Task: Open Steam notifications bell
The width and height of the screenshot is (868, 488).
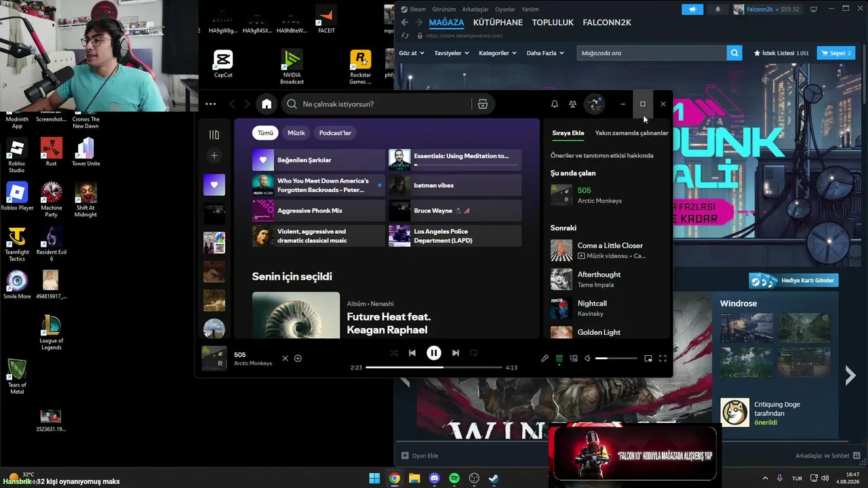Action: (717, 9)
